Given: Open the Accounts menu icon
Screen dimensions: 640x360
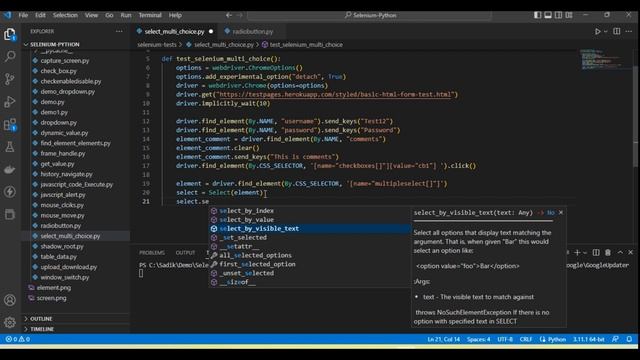Looking at the screenshot, I should pos(10,300).
